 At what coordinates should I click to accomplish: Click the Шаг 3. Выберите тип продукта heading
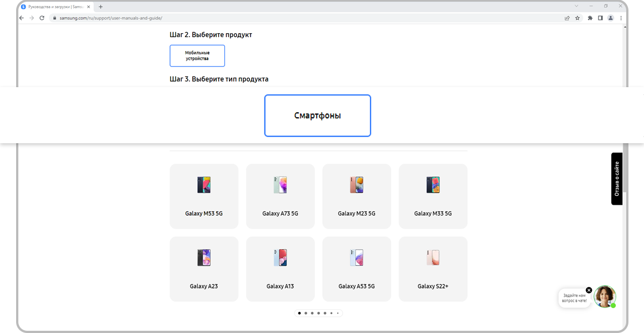(219, 79)
